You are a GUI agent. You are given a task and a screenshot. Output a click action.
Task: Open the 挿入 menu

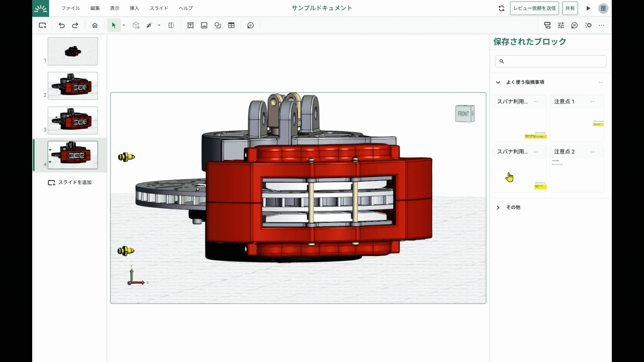pos(134,8)
